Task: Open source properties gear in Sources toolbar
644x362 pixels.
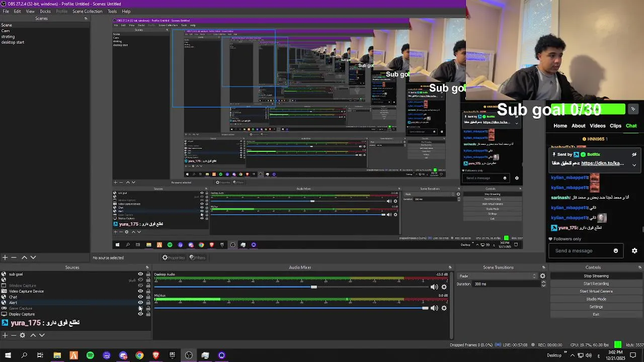Action: point(22,335)
